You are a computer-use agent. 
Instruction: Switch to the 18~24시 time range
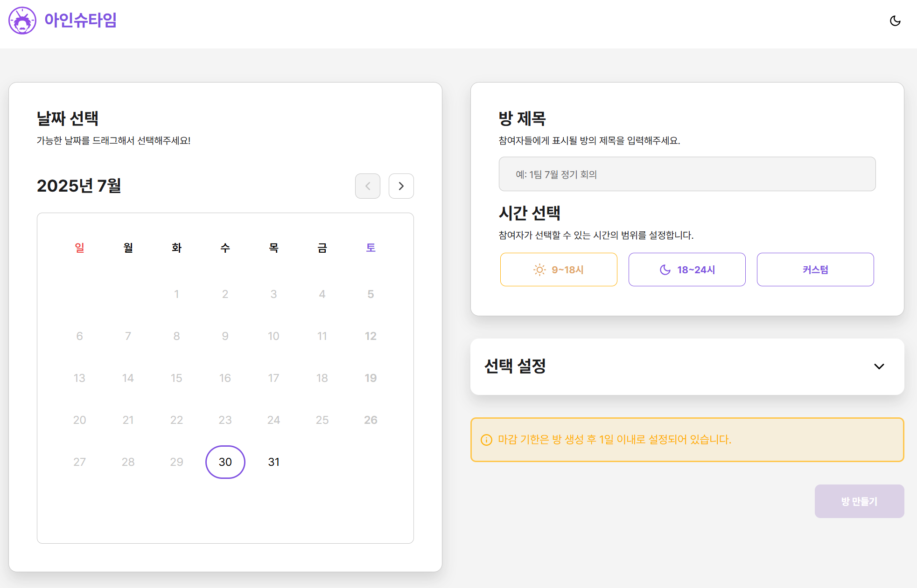tap(686, 270)
